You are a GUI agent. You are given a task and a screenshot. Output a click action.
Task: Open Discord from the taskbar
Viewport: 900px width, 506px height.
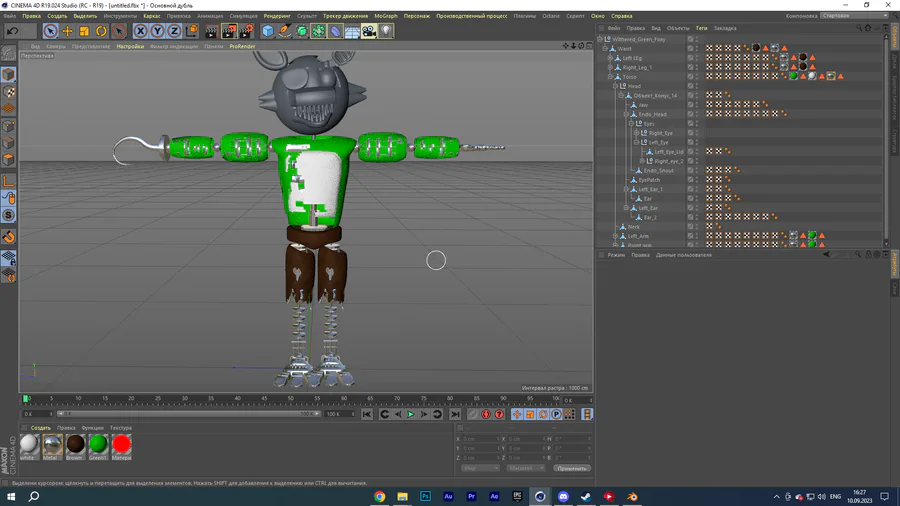[x=563, y=496]
